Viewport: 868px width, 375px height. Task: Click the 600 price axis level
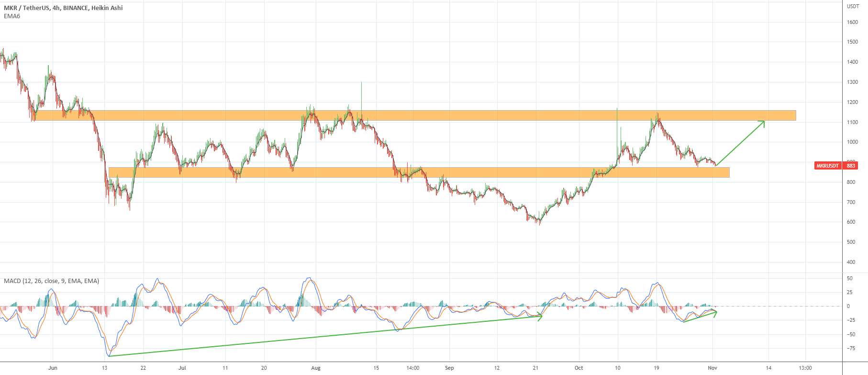coord(851,222)
